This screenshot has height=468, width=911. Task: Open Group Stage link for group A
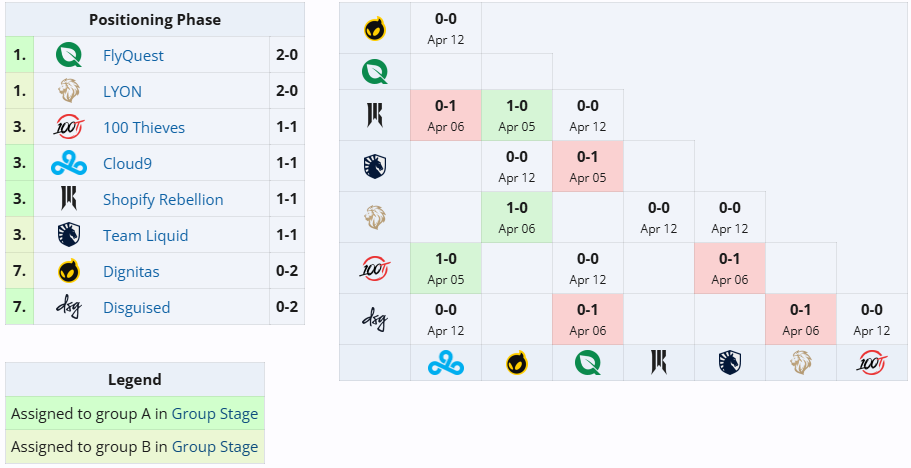click(x=215, y=414)
